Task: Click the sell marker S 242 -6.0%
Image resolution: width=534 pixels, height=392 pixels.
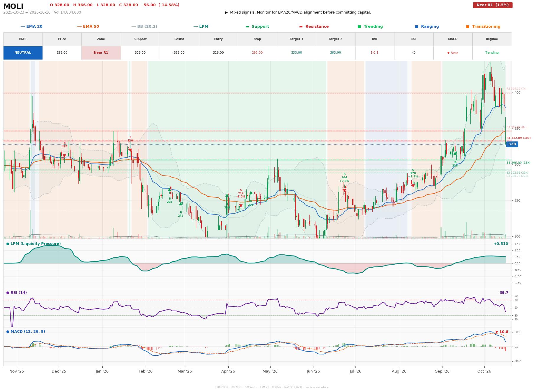Action: (241, 206)
